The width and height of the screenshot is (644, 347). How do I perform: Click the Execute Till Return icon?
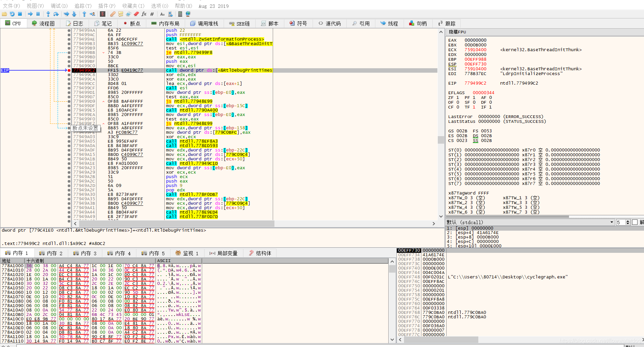(84, 14)
